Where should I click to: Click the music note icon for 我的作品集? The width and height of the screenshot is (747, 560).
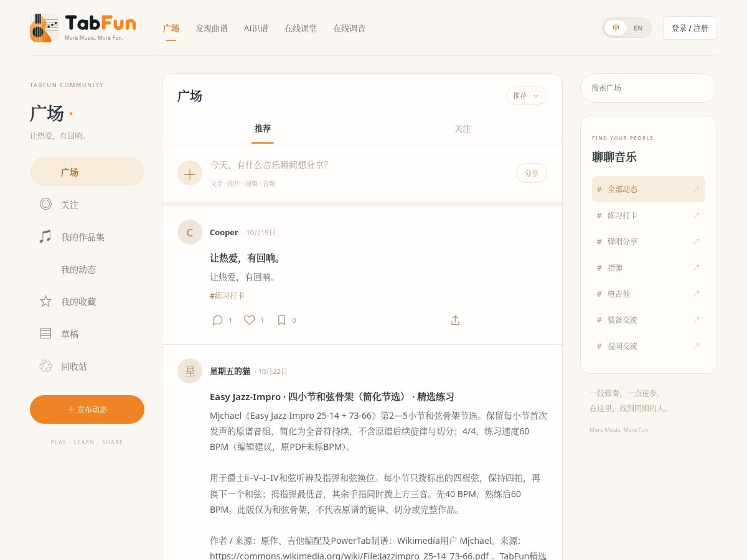(45, 236)
